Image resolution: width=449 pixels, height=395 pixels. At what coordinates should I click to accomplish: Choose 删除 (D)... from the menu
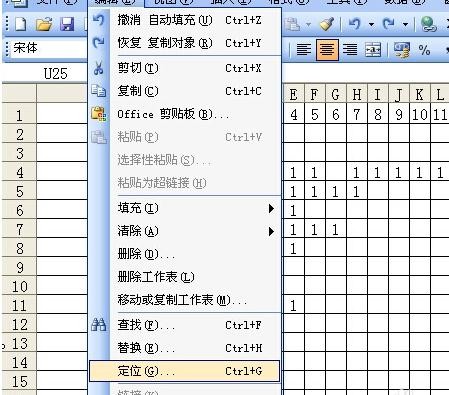click(x=185, y=254)
